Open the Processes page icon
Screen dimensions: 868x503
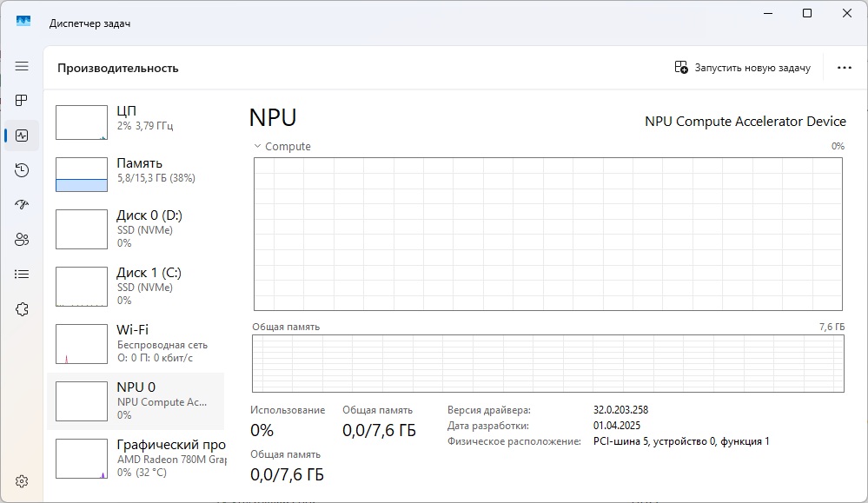pos(22,101)
